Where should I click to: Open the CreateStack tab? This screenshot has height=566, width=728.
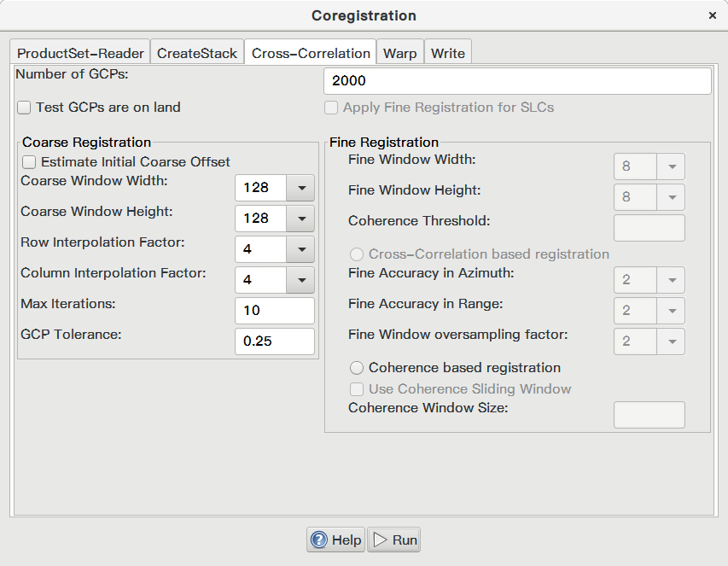(197, 53)
